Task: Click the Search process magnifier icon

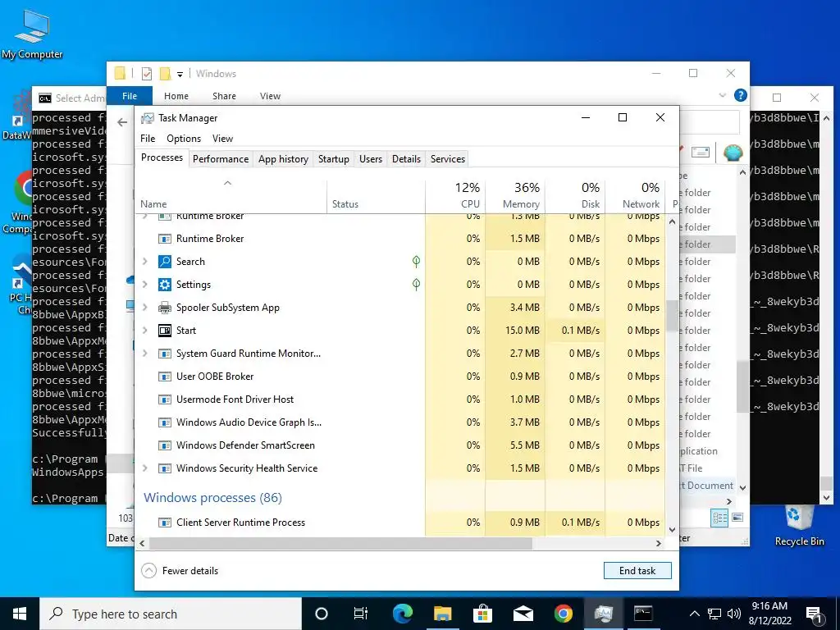Action: (x=164, y=262)
